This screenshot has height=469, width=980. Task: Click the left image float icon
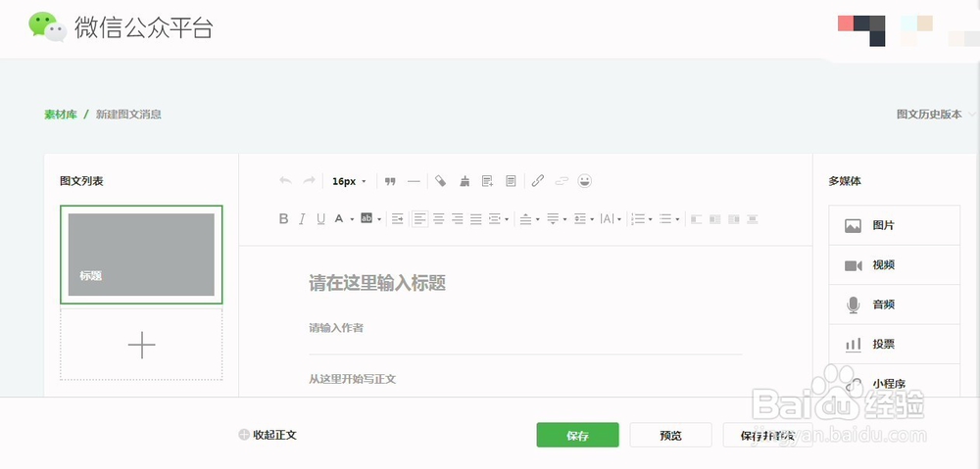(696, 219)
